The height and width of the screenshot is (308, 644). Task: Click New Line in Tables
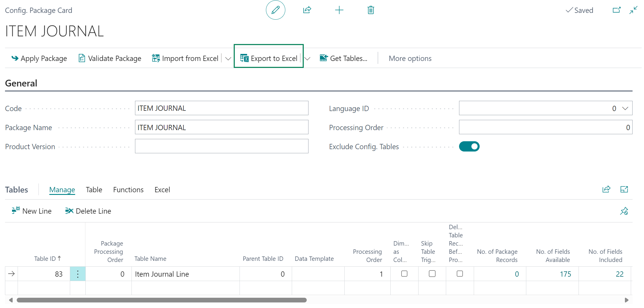pyautogui.click(x=32, y=211)
